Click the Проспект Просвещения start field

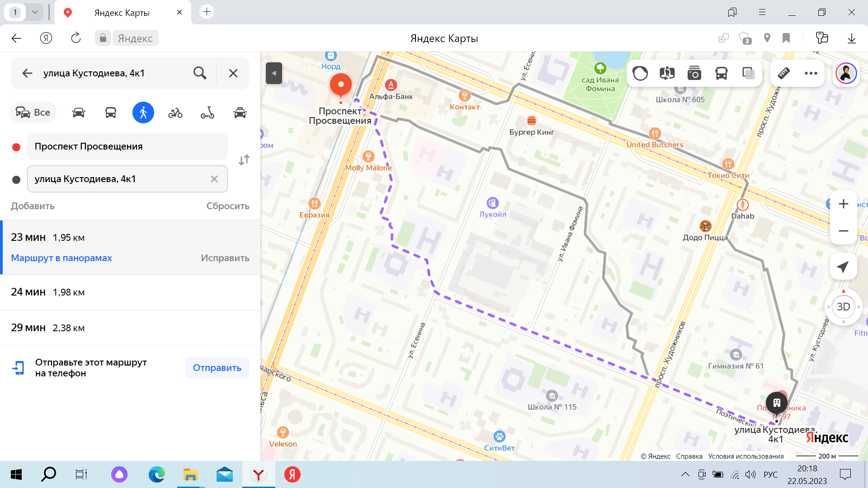tap(127, 146)
